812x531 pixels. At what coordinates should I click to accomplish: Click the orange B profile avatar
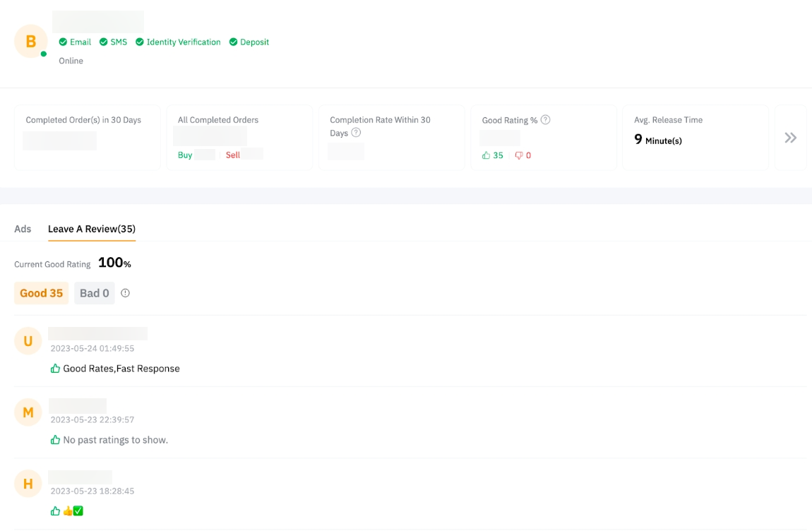(30, 42)
